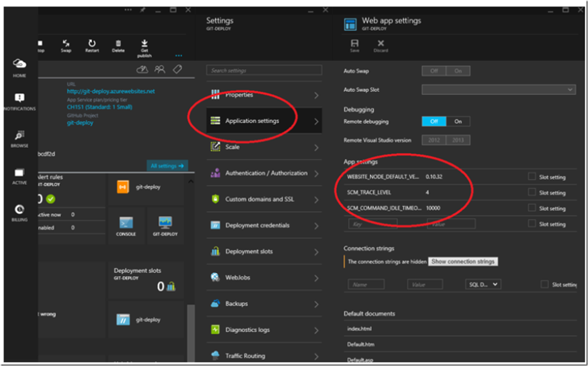Open the GIT-DEPLOY monitor tile
The width and height of the screenshot is (588, 366).
point(165,226)
